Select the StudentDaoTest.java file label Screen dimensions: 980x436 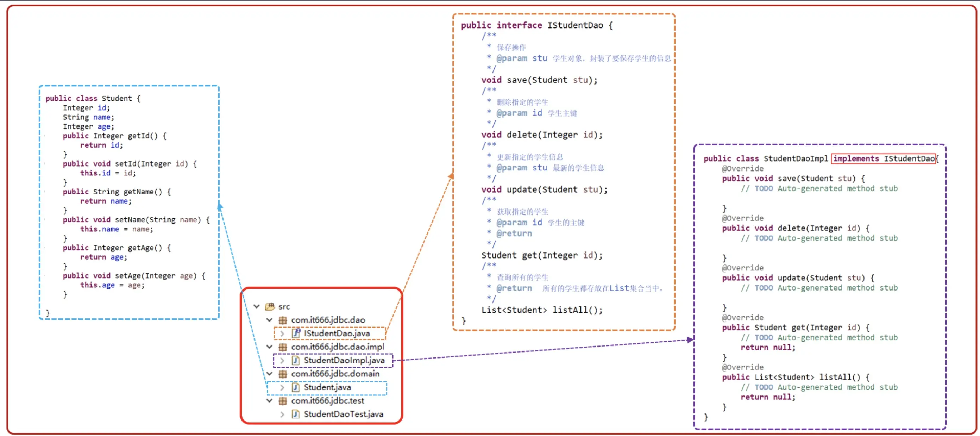pos(343,414)
